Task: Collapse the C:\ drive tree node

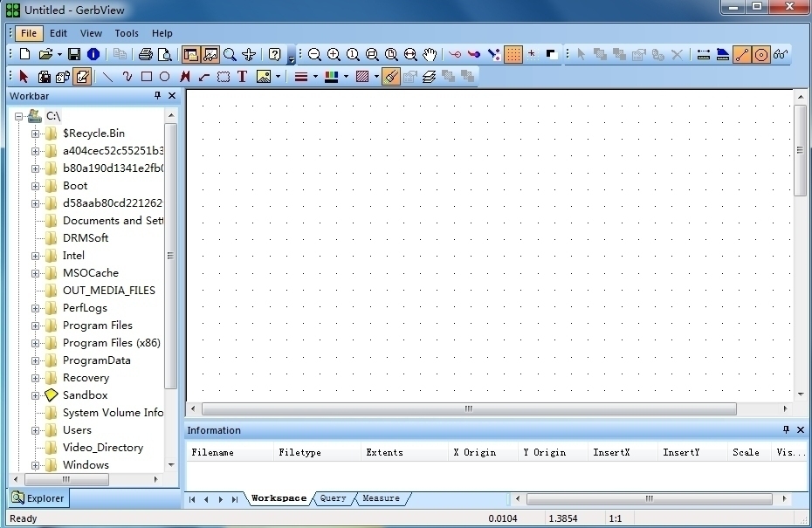Action: [18, 116]
